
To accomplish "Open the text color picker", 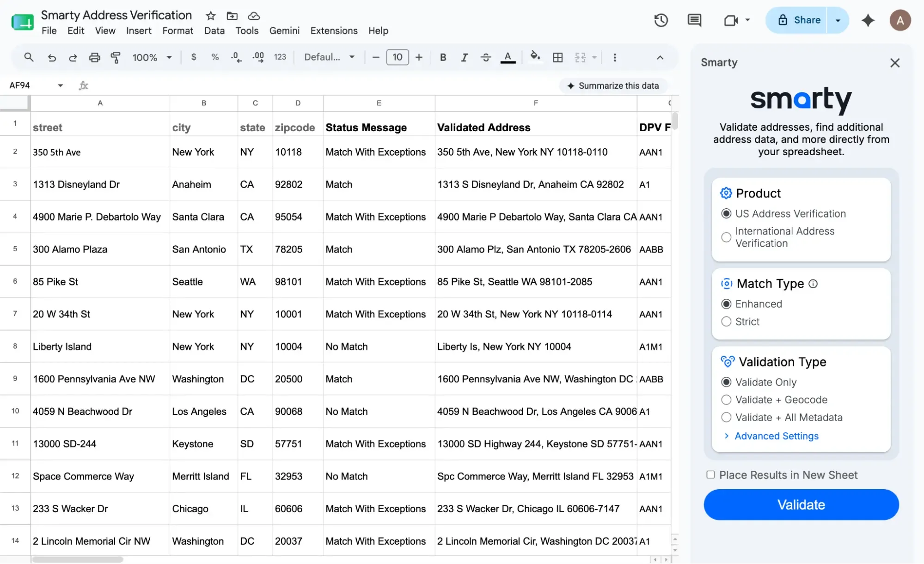I will tap(508, 57).
